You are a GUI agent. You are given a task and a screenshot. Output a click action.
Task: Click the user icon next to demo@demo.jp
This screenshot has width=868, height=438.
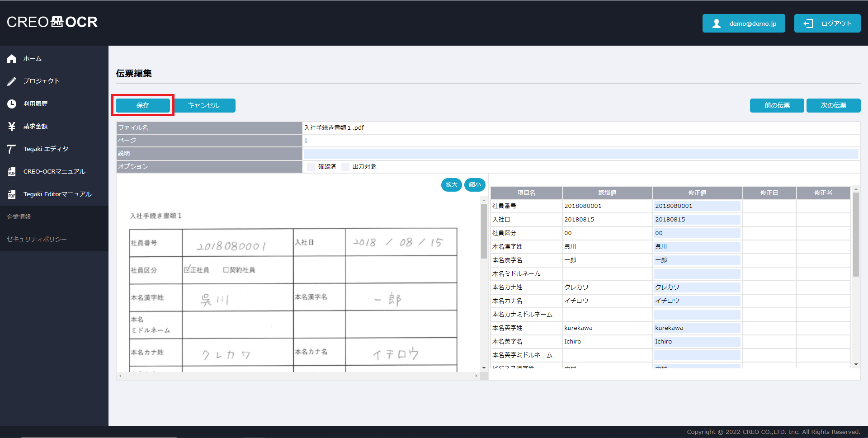coord(717,24)
